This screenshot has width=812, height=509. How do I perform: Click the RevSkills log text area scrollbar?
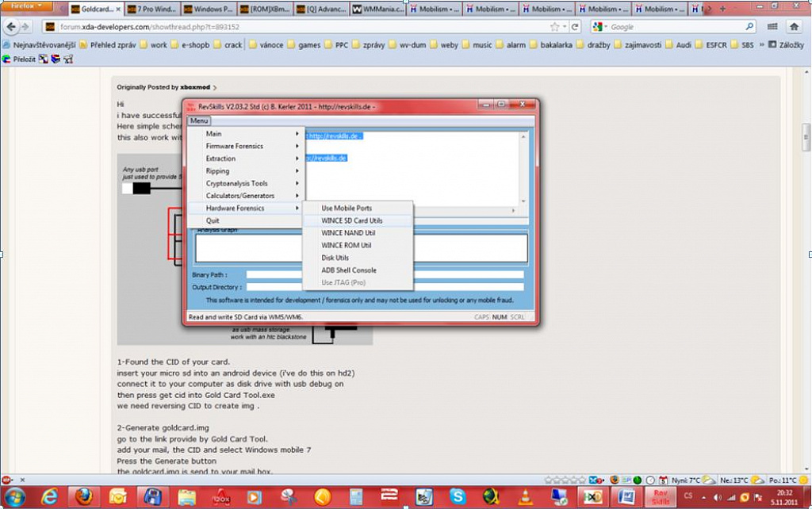point(523,168)
